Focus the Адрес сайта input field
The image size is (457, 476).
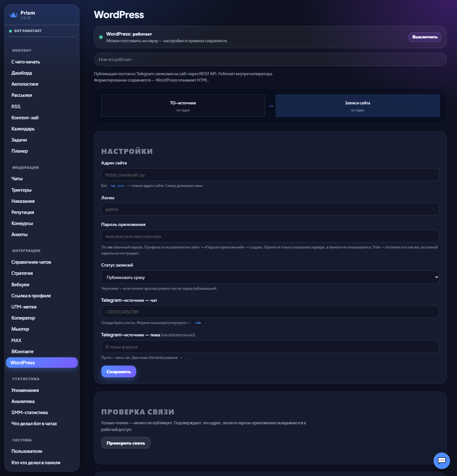(x=270, y=175)
